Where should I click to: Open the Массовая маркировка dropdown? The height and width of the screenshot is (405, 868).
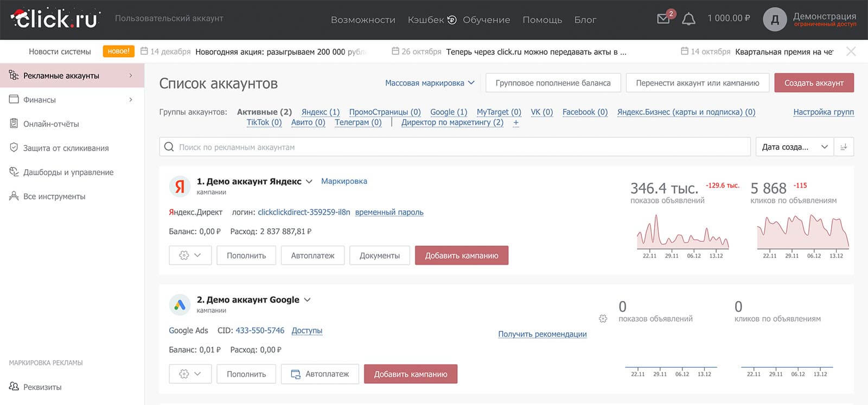coord(430,83)
